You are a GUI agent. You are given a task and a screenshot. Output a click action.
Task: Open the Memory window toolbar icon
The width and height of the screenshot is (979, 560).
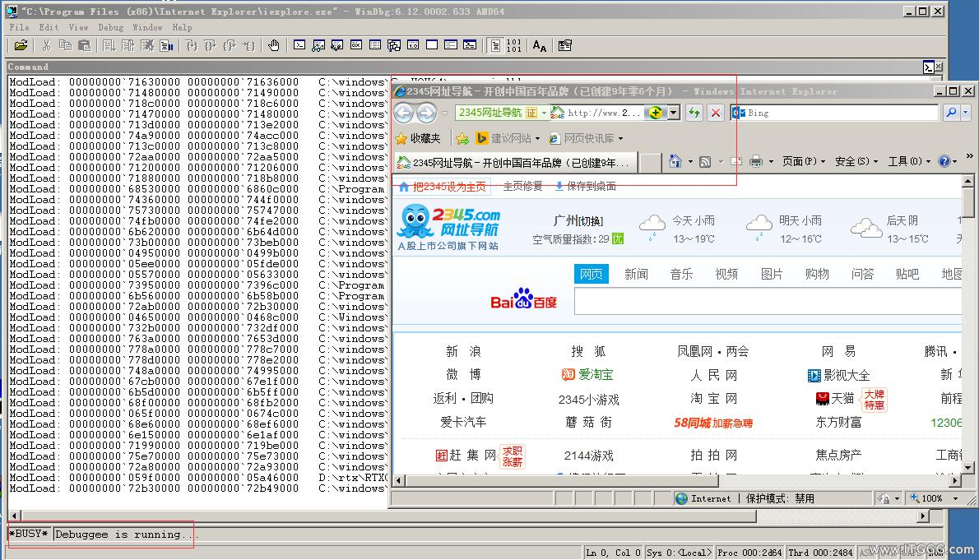click(x=375, y=45)
